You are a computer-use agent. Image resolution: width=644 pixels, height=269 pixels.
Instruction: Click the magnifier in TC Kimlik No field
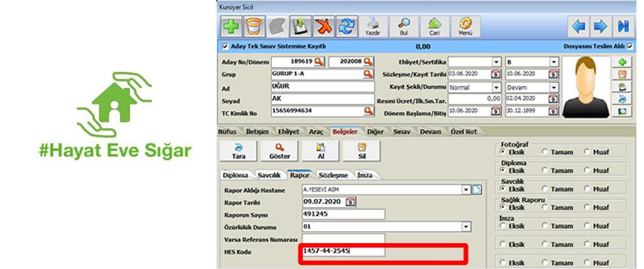pyautogui.click(x=368, y=111)
